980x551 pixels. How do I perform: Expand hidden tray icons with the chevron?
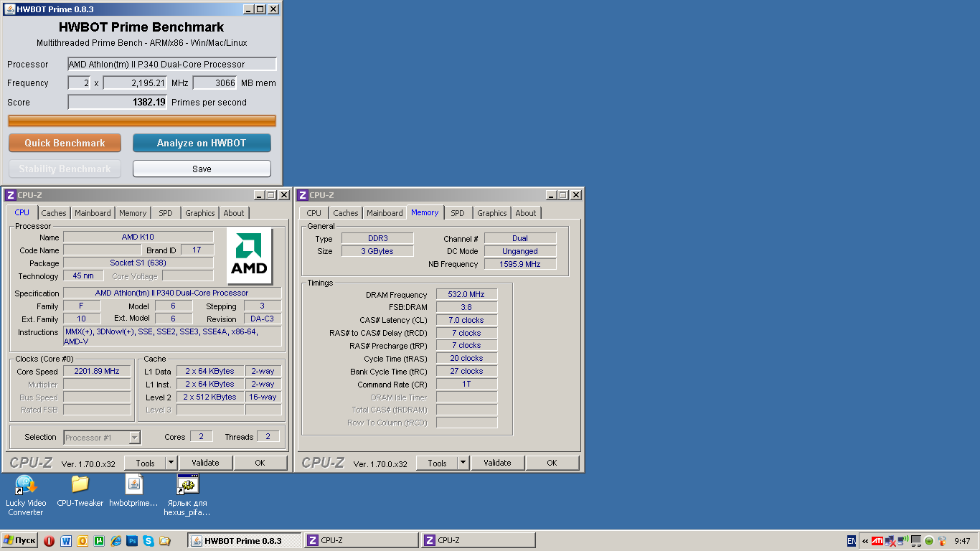[865, 541]
